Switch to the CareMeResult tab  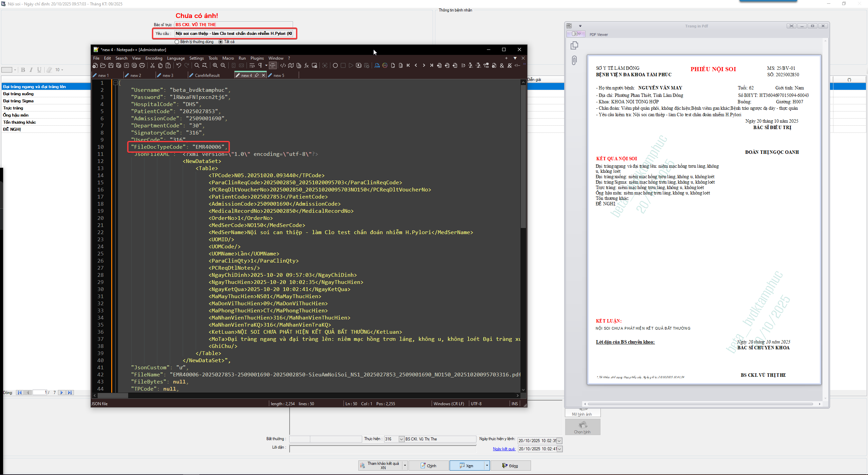[207, 76]
